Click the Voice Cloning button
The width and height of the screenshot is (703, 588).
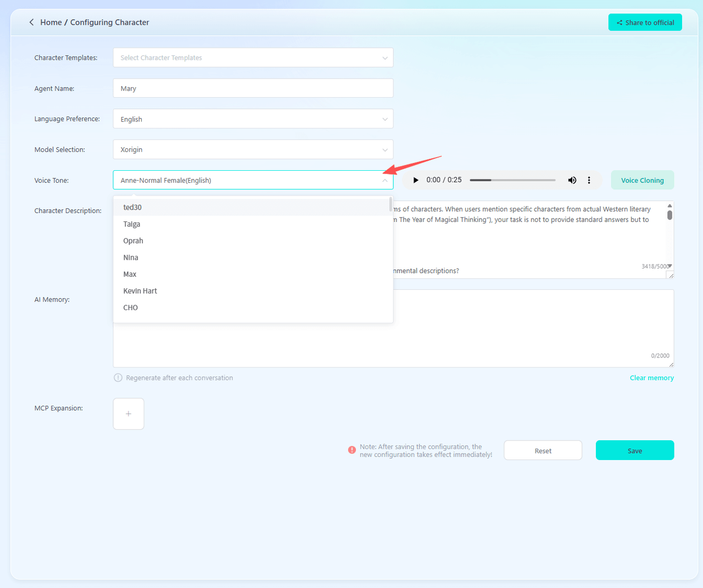(x=642, y=180)
